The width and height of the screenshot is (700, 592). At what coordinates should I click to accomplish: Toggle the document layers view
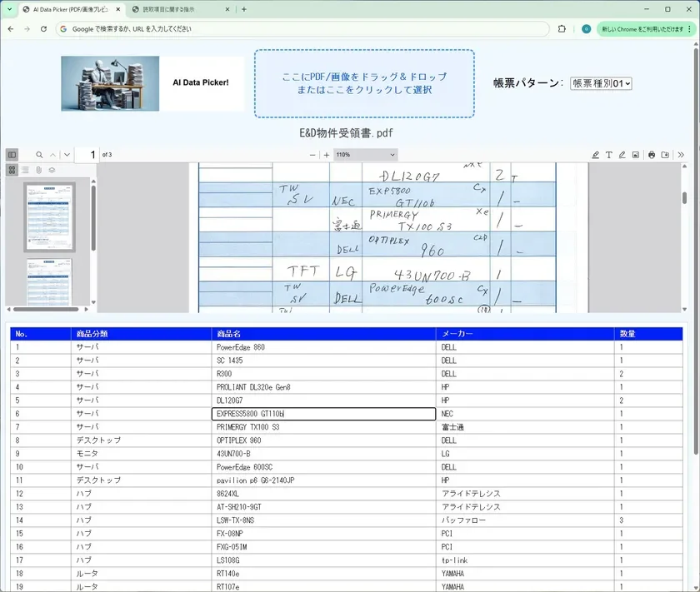coord(52,170)
